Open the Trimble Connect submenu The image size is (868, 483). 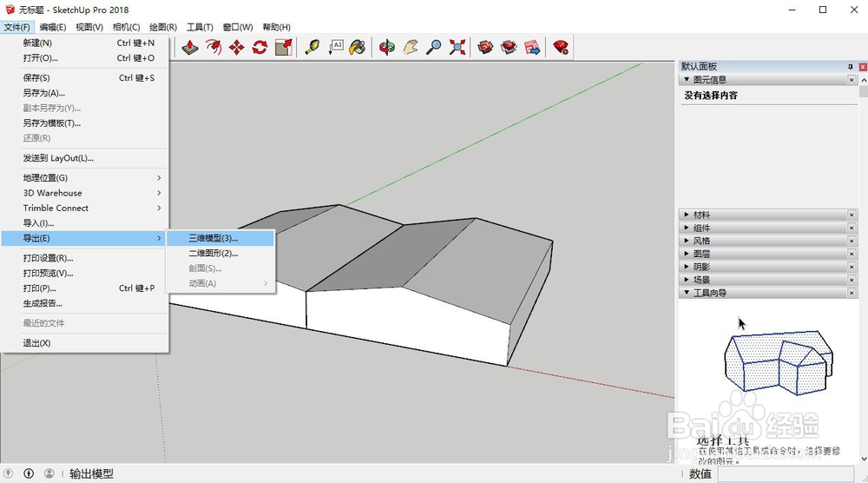pos(84,208)
